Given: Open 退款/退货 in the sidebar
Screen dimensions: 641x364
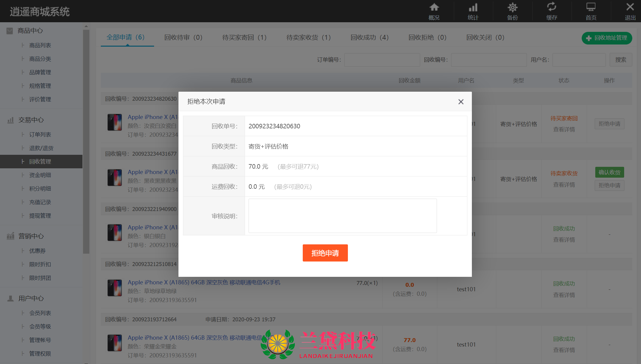Looking at the screenshot, I should pyautogui.click(x=41, y=148).
